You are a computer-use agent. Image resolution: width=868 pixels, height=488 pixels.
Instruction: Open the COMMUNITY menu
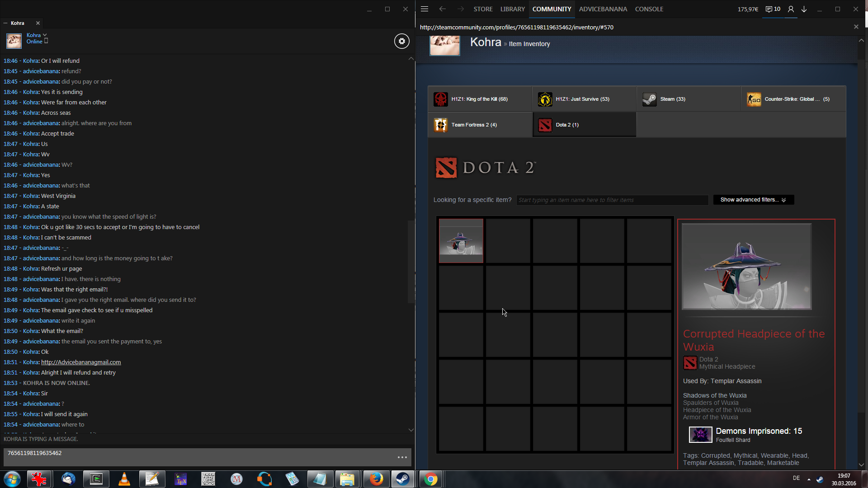[x=552, y=9]
